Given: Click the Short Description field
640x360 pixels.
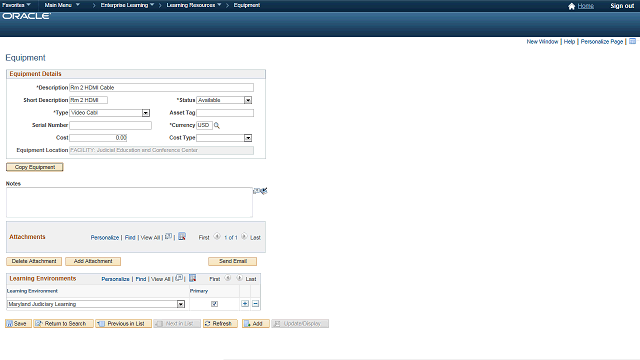Looking at the screenshot, I should [x=89, y=100].
